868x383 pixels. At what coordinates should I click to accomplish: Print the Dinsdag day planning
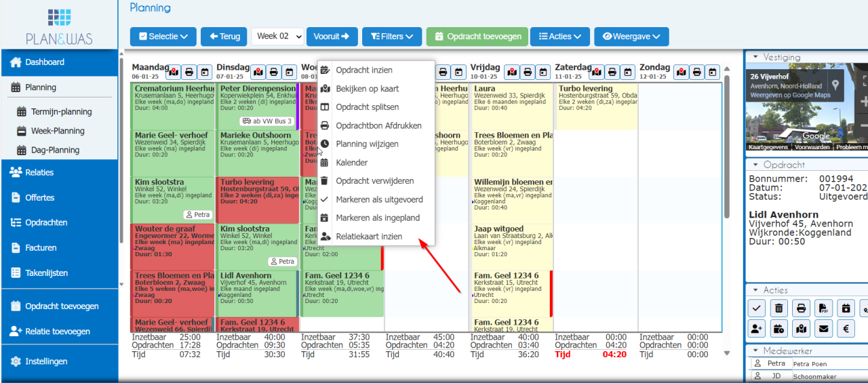tap(274, 71)
